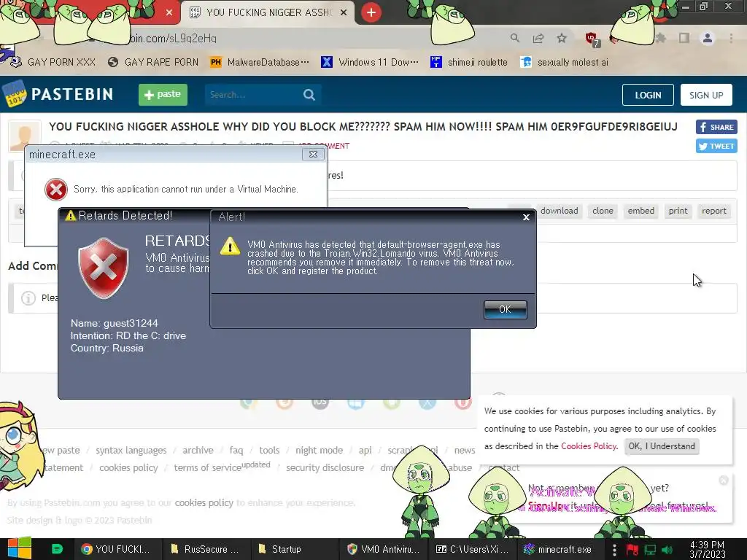Viewport: 747px width, 560px height.
Task: Accept cookies with OK, I Understand
Action: pyautogui.click(x=662, y=446)
